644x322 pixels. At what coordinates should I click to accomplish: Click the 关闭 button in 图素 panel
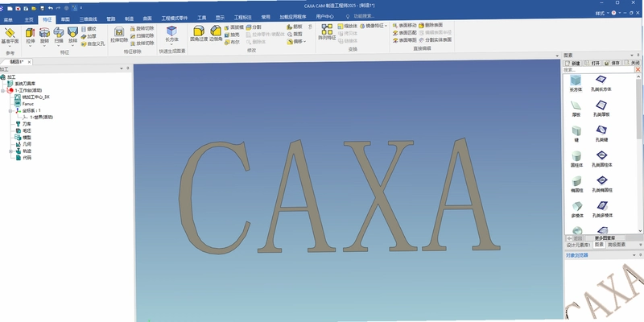pyautogui.click(x=632, y=63)
